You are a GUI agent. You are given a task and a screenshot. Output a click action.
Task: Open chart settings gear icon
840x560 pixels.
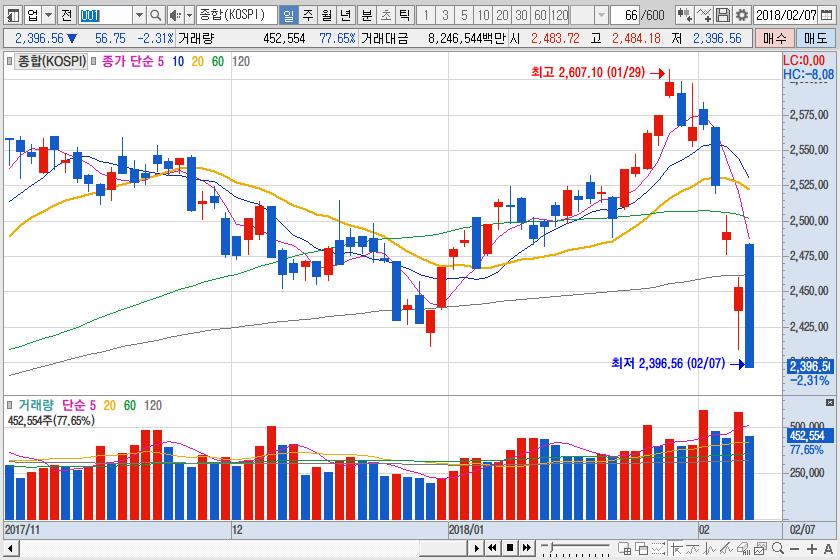coord(742,15)
